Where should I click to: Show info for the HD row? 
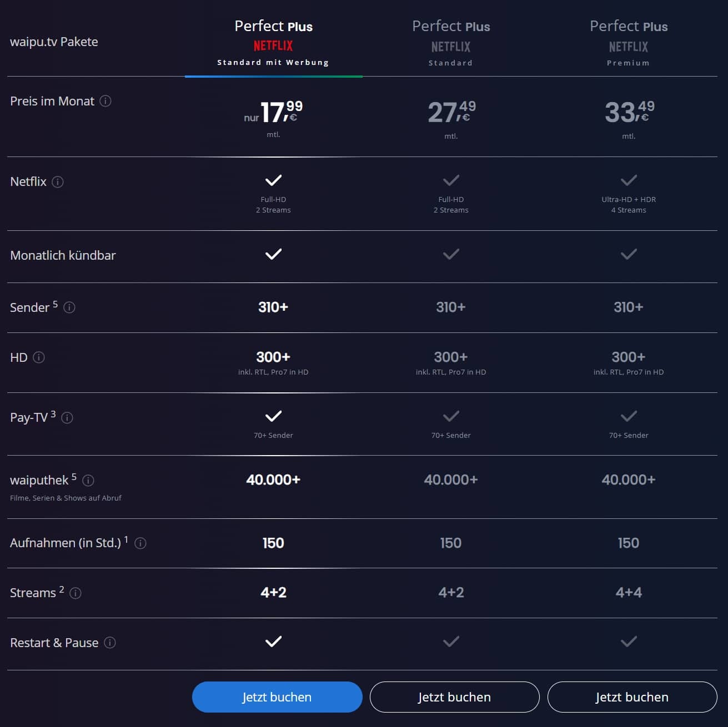pos(39,357)
